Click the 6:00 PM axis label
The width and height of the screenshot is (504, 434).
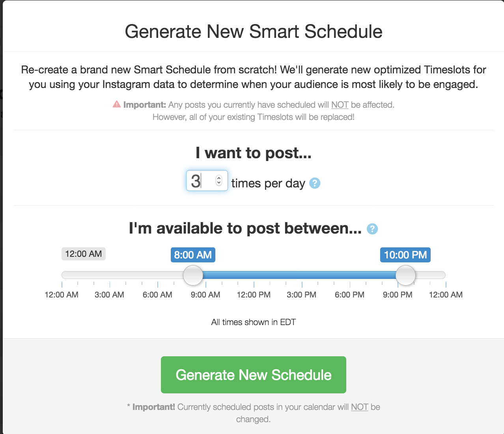tap(349, 294)
